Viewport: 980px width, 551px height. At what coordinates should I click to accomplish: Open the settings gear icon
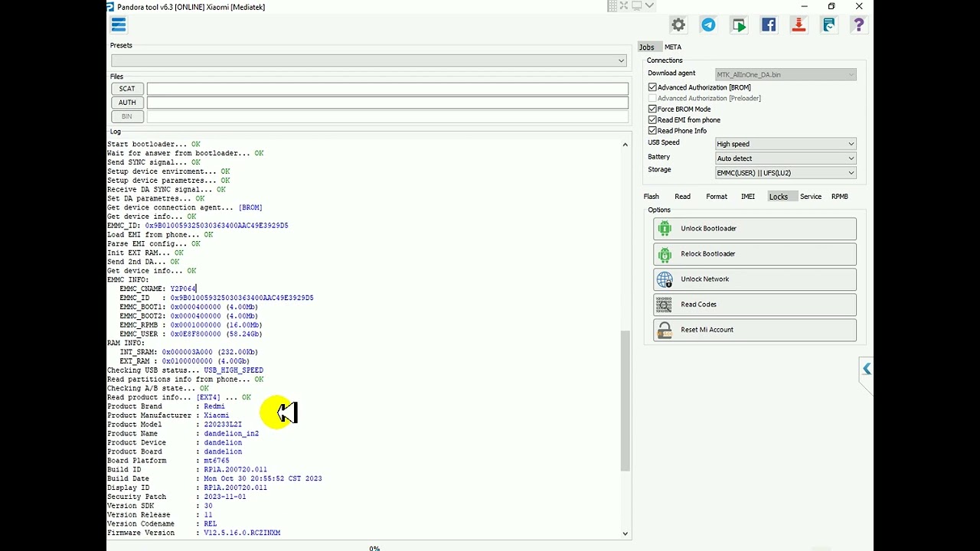pyautogui.click(x=678, y=25)
